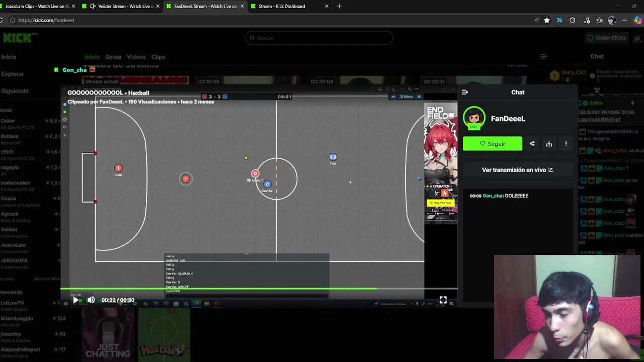Collapse the clip chat panel icon
Image resolution: width=644 pixels, height=362 pixels.
[465, 92]
